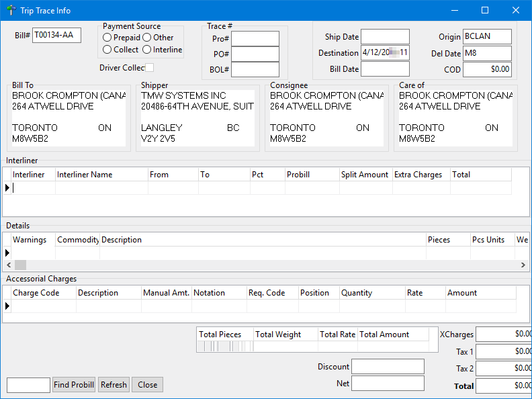Screen dimensions: 532x399
Task: Select the Other payment source
Action: point(146,38)
